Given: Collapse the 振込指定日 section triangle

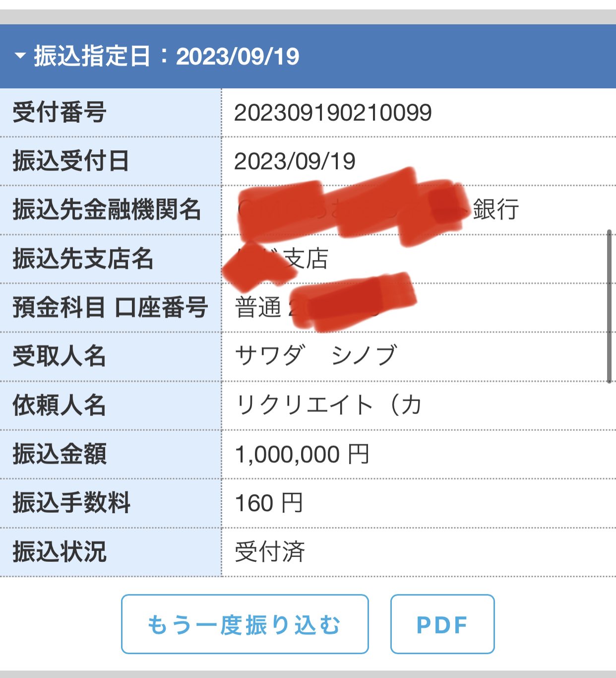Looking at the screenshot, I should [x=20, y=56].
